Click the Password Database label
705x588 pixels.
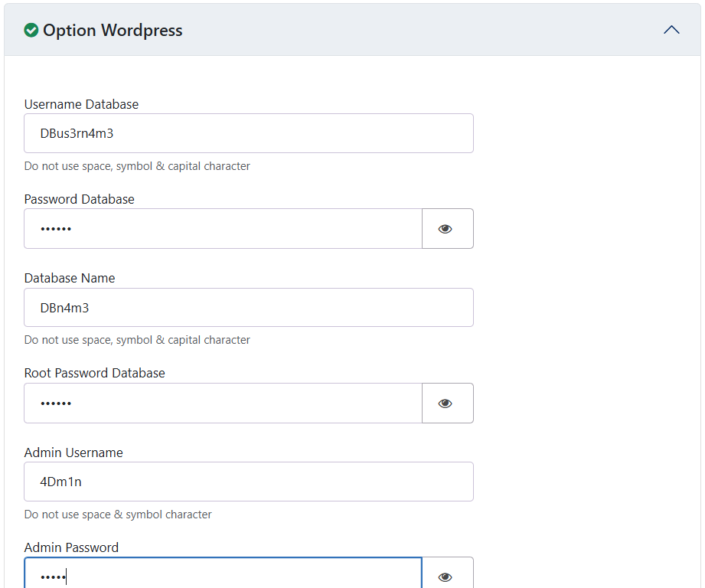click(x=79, y=199)
